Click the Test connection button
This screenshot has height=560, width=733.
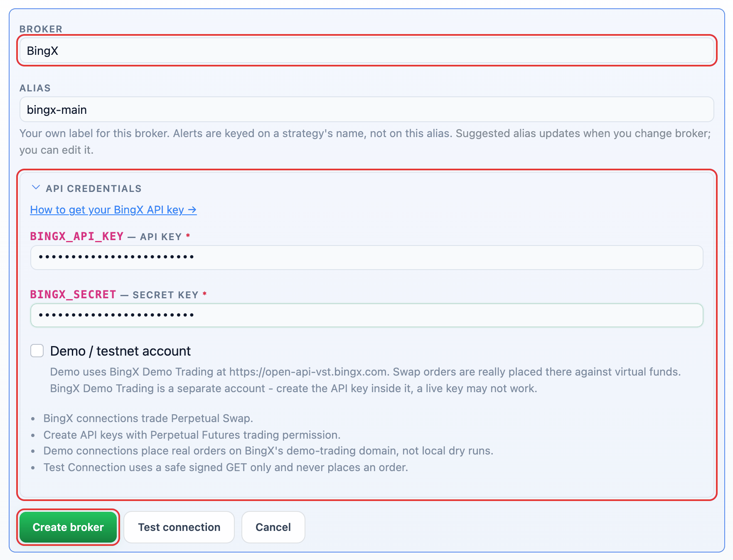tap(179, 527)
